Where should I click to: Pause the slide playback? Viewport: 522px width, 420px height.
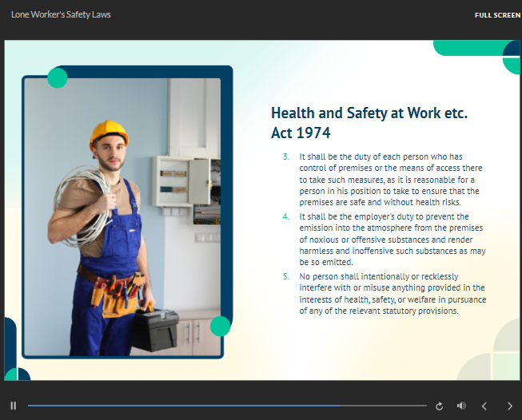pyautogui.click(x=13, y=406)
